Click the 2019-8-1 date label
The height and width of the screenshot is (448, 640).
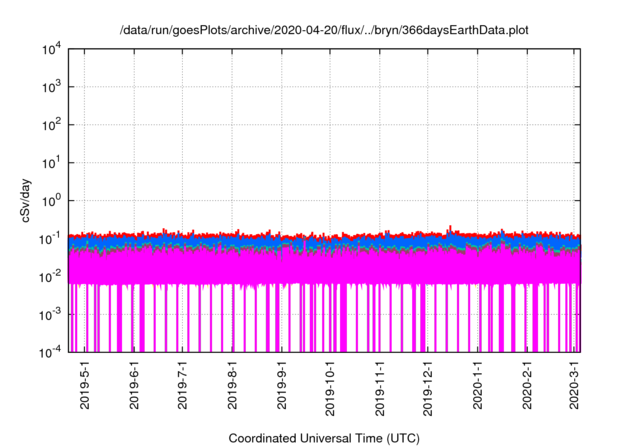pyautogui.click(x=232, y=385)
